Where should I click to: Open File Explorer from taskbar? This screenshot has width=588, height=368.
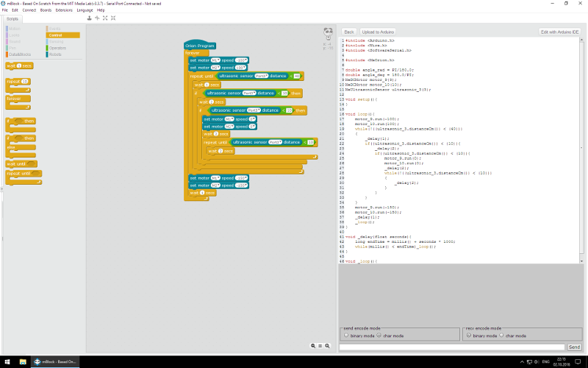(23, 362)
